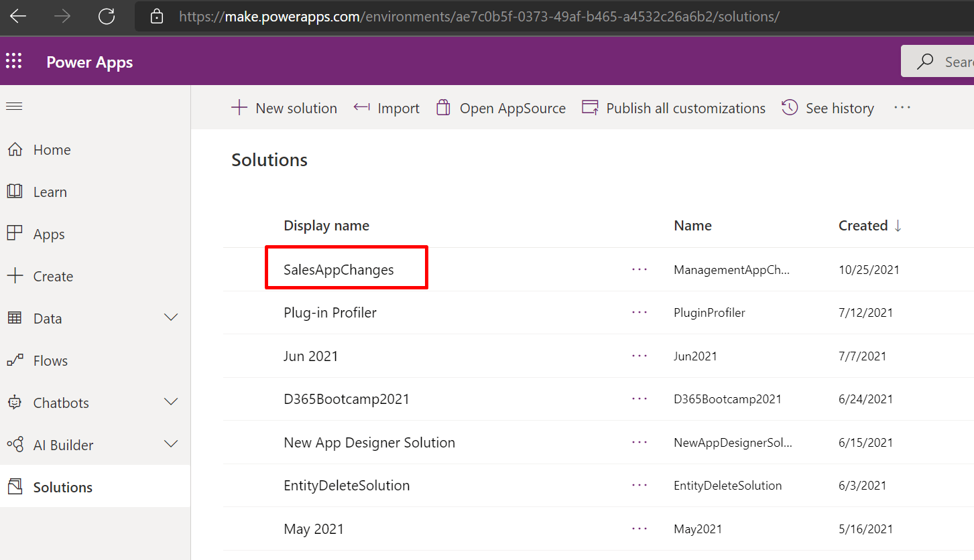Click into the Search box
974x560 pixels.
938,62
